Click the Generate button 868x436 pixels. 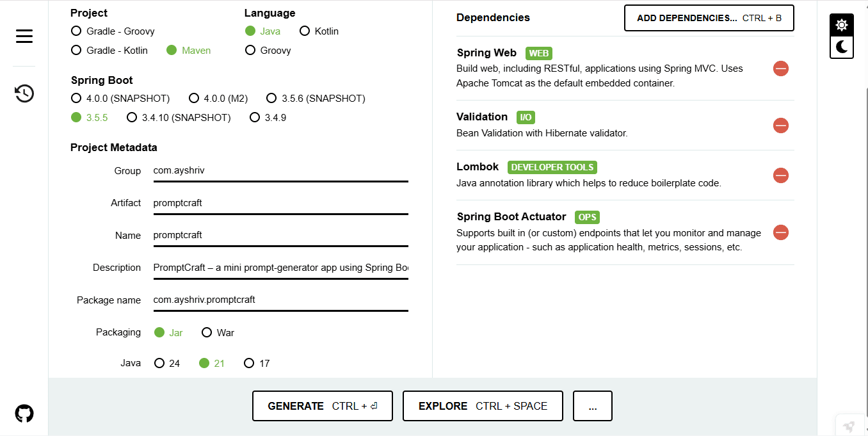[323, 406]
